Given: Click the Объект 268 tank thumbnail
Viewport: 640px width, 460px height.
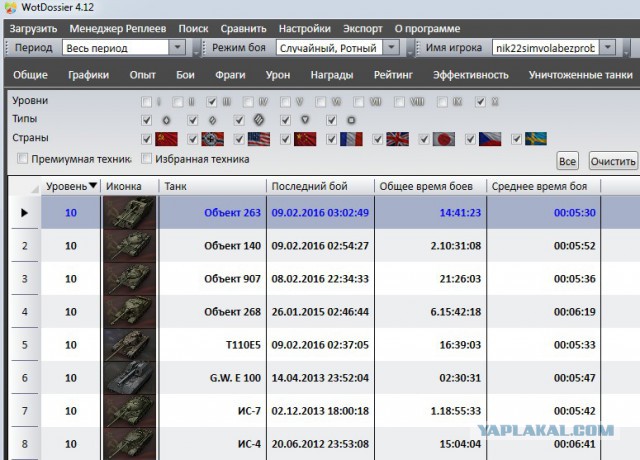Looking at the screenshot, I should click(129, 311).
